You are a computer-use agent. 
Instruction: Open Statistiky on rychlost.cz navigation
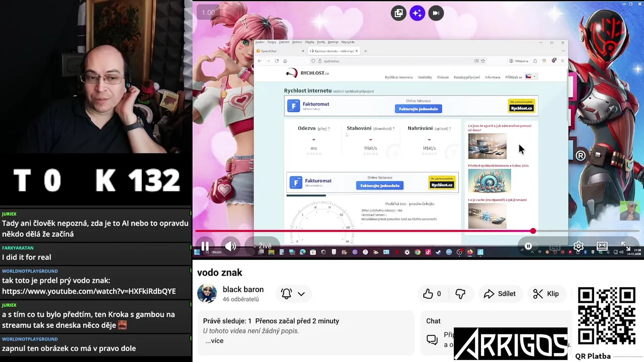tap(425, 77)
